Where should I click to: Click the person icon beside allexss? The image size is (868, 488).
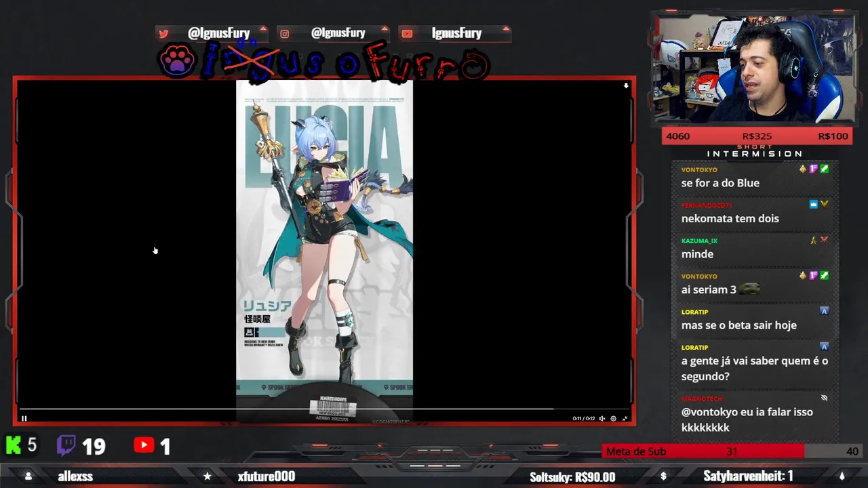tap(28, 476)
